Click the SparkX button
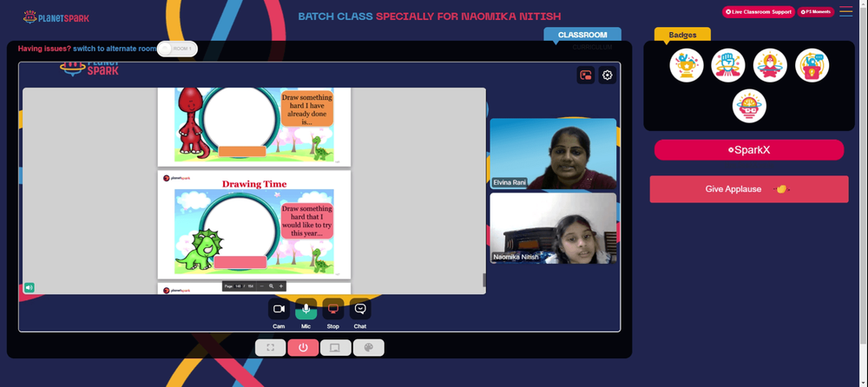The image size is (868, 387). [x=749, y=150]
